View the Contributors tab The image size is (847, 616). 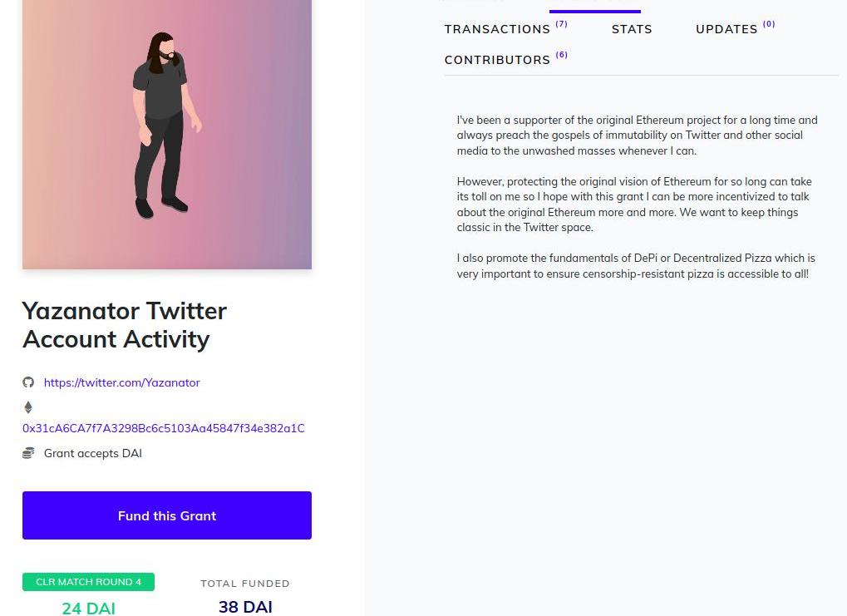[x=497, y=60]
